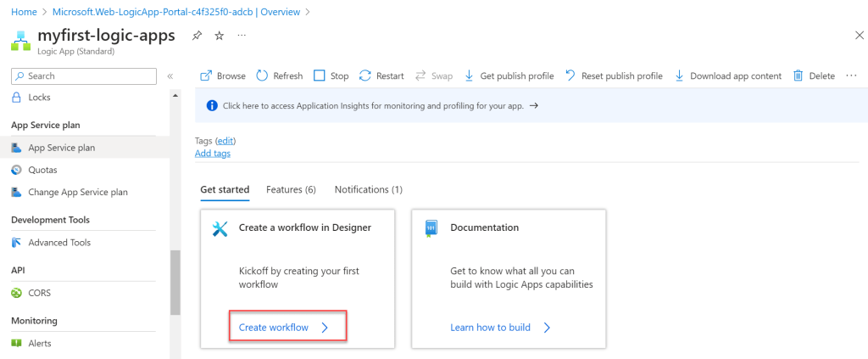Click the sidebar scroll up arrow
The width and height of the screenshot is (868, 359).
point(175,95)
